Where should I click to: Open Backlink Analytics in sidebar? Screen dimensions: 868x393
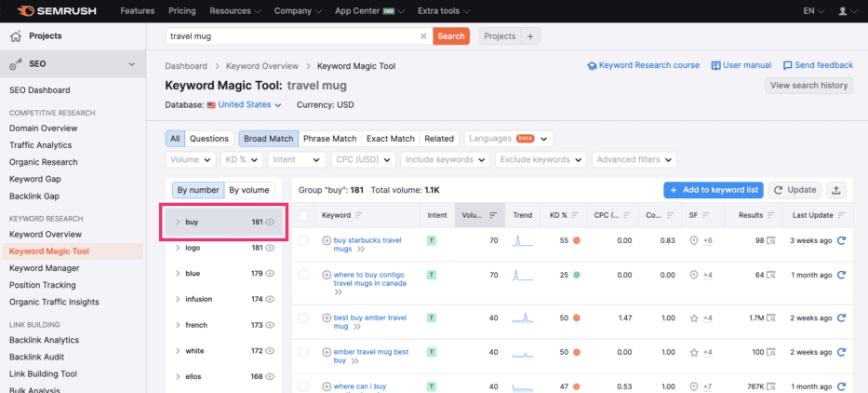tap(45, 340)
